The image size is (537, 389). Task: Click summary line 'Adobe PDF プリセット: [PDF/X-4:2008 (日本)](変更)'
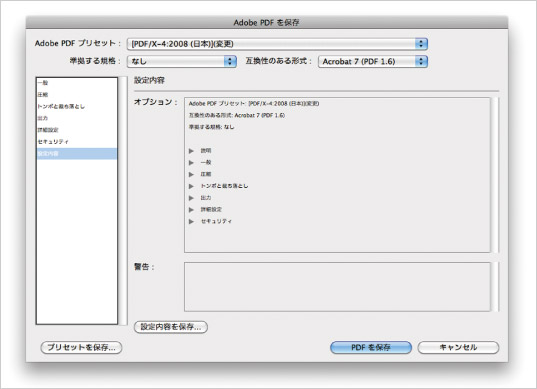coord(254,103)
